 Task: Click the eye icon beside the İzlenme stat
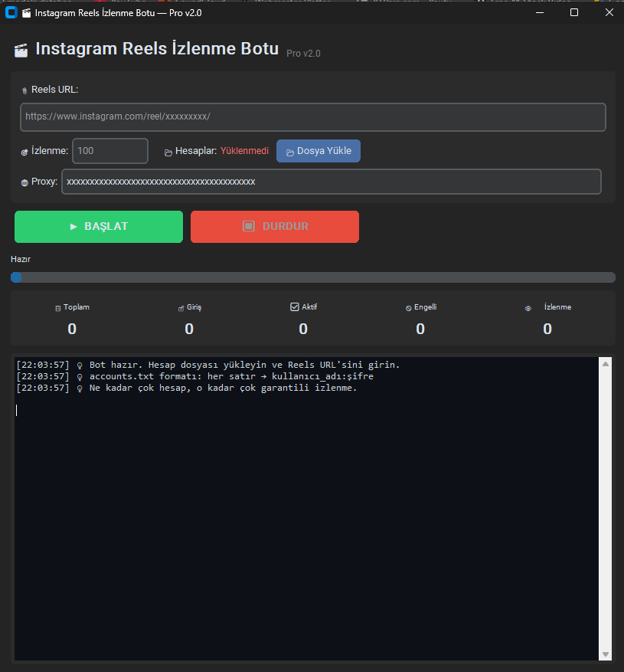click(x=528, y=308)
